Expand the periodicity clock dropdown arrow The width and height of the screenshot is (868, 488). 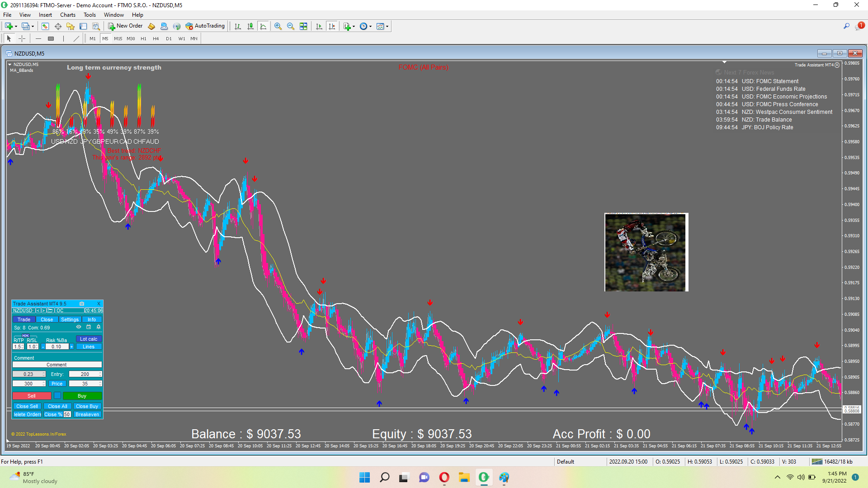pyautogui.click(x=371, y=26)
